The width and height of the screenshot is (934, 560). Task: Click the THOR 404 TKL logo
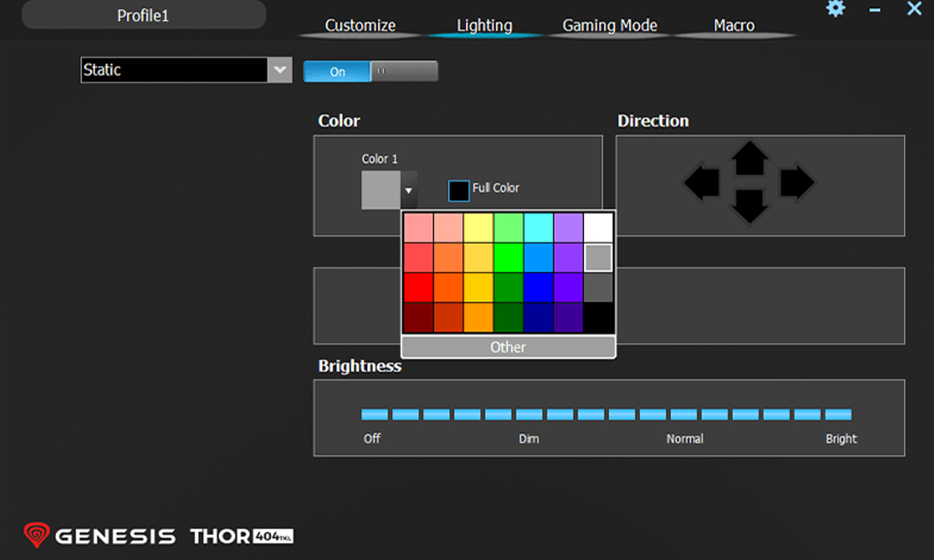(x=241, y=536)
